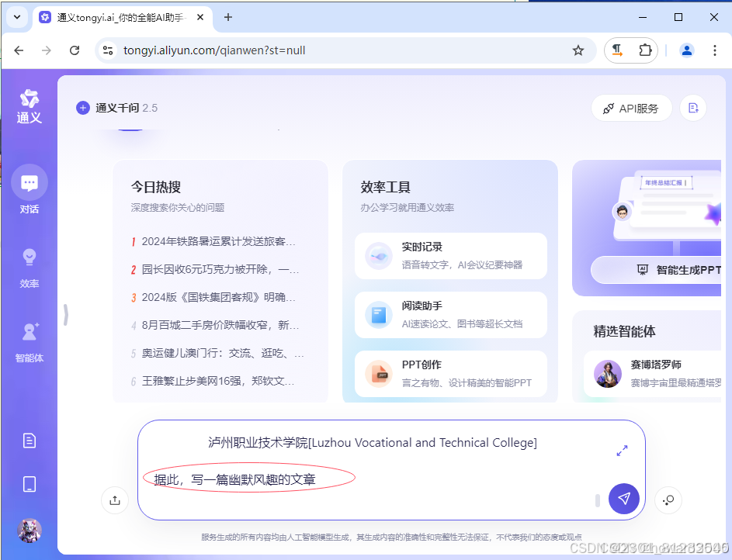Go back in browser

click(x=19, y=50)
